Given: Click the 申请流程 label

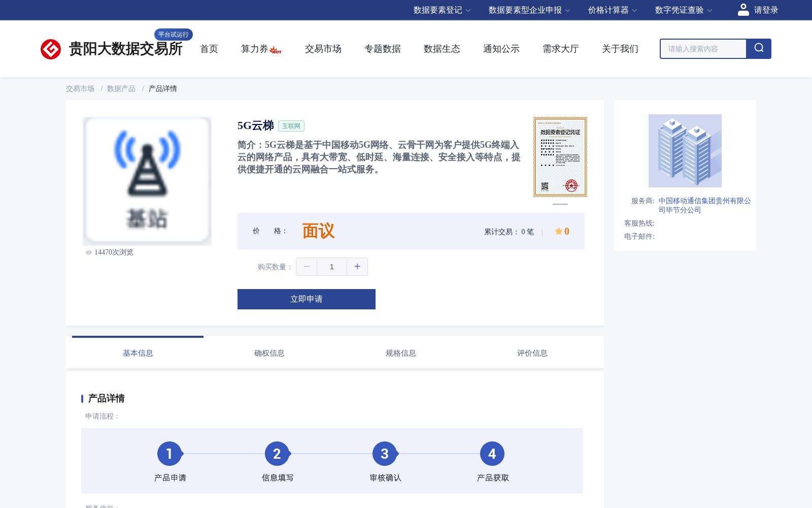Looking at the screenshot, I should [103, 417].
